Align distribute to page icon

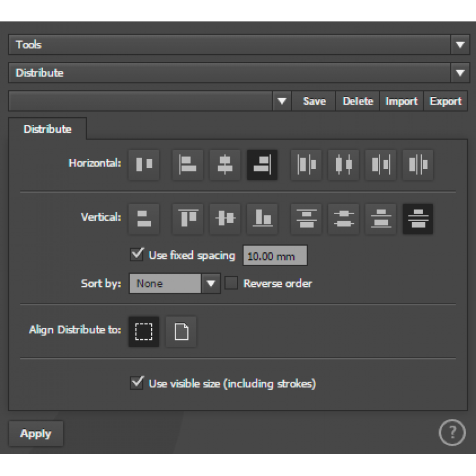[x=181, y=331]
